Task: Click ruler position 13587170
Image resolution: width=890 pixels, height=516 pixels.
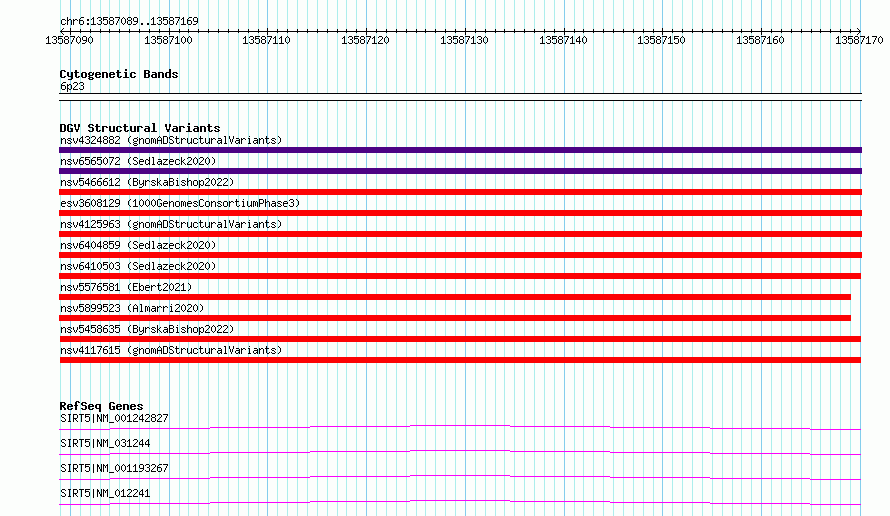Action: (859, 40)
